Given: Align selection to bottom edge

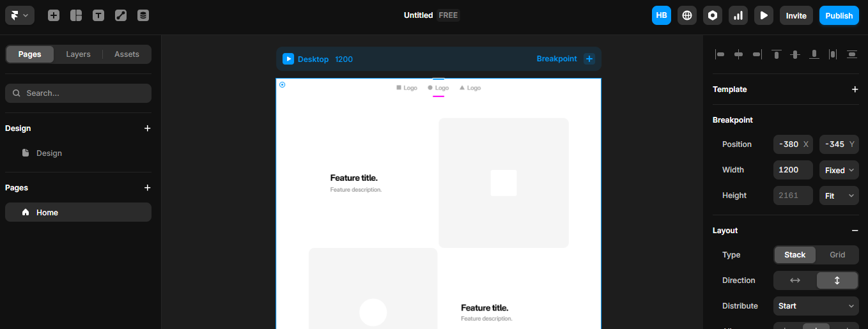Looking at the screenshot, I should coord(814,54).
